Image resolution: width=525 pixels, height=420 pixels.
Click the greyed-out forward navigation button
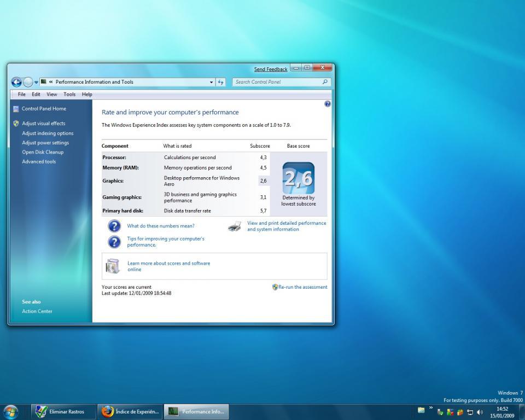pyautogui.click(x=28, y=82)
